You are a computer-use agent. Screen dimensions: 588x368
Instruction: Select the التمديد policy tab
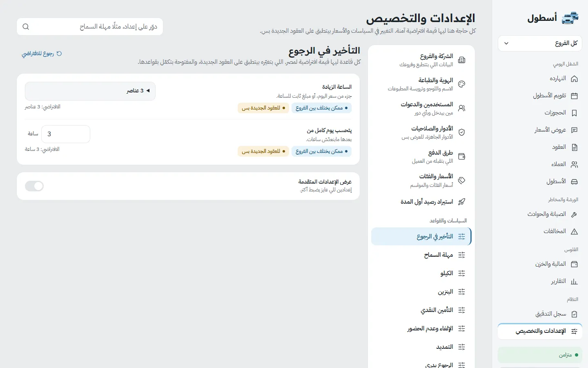point(421,347)
